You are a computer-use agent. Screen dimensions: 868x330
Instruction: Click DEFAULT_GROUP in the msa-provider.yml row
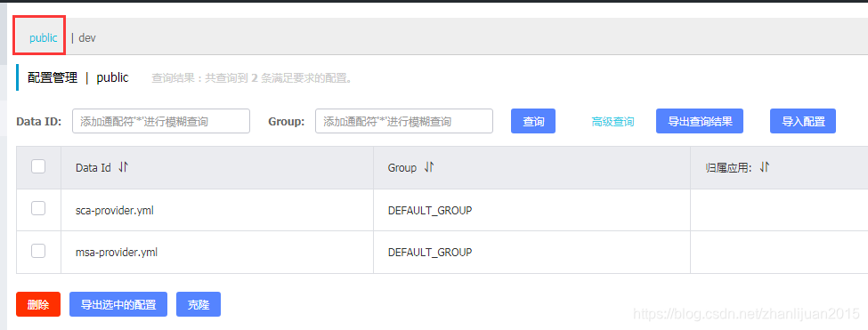point(430,252)
